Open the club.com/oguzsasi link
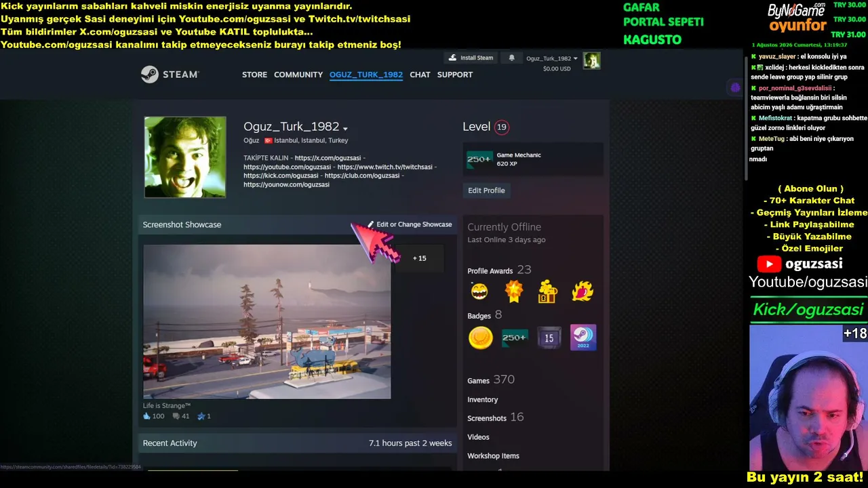The height and width of the screenshot is (488, 868). click(x=362, y=176)
